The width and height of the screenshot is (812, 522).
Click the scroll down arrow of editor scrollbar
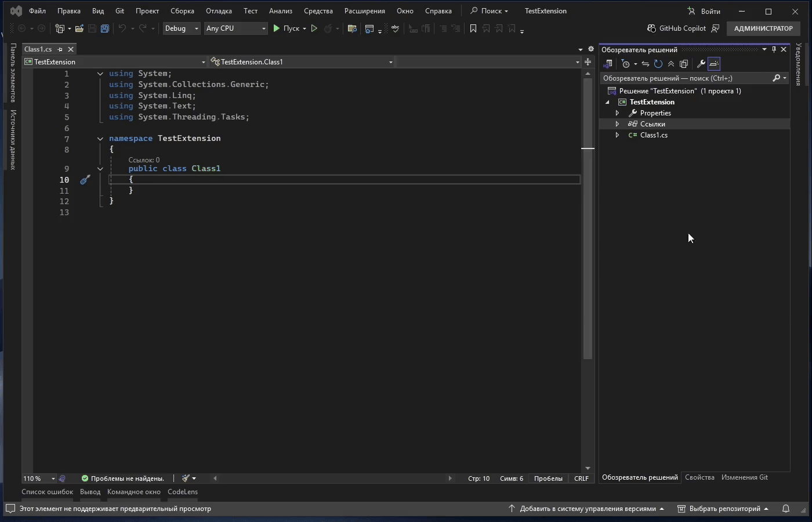588,468
